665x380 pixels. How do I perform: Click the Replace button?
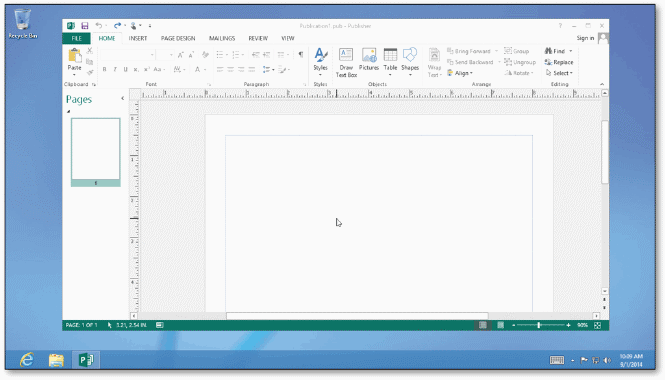pyautogui.click(x=559, y=62)
